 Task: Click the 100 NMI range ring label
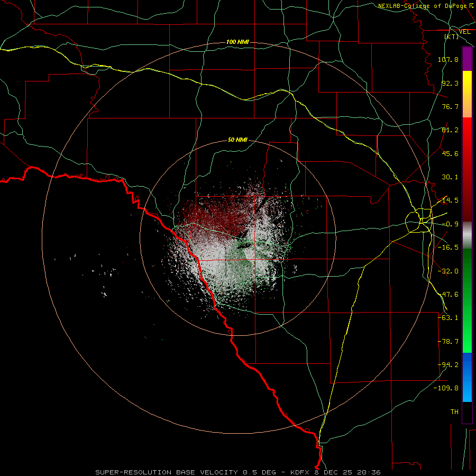pyautogui.click(x=237, y=42)
